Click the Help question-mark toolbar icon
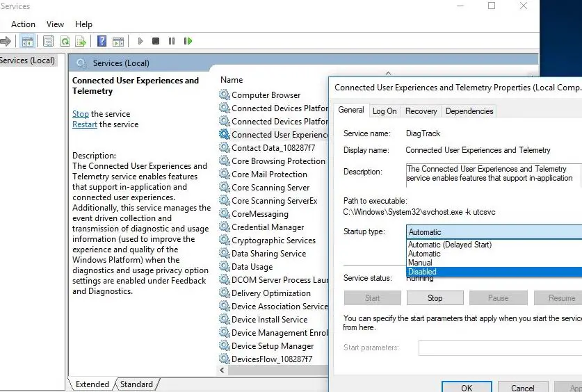This screenshot has height=392, width=582. pos(102,41)
